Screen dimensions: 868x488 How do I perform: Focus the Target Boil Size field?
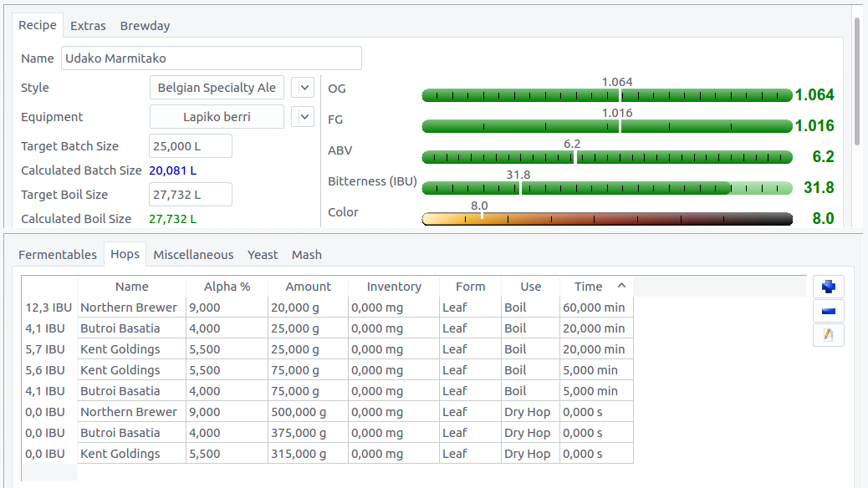click(190, 195)
